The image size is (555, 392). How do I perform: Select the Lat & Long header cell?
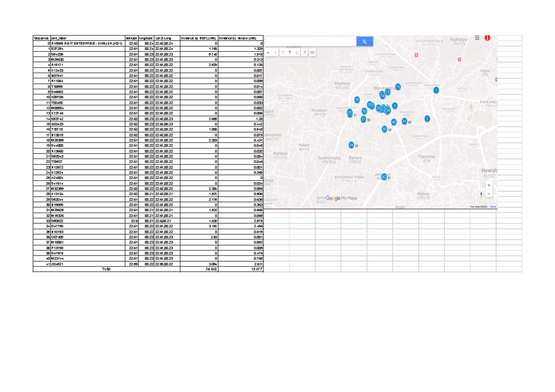click(x=167, y=38)
